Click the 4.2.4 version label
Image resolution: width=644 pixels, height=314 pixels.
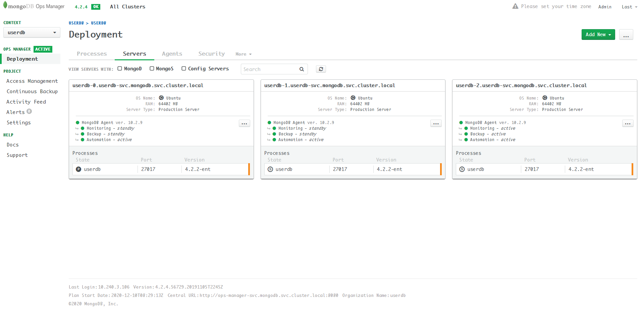tap(81, 7)
